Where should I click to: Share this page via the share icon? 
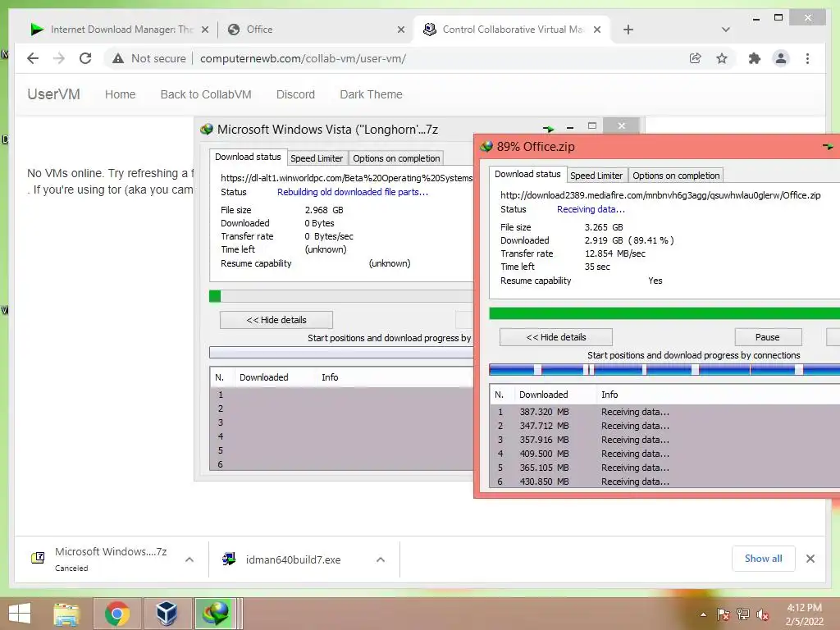696,58
